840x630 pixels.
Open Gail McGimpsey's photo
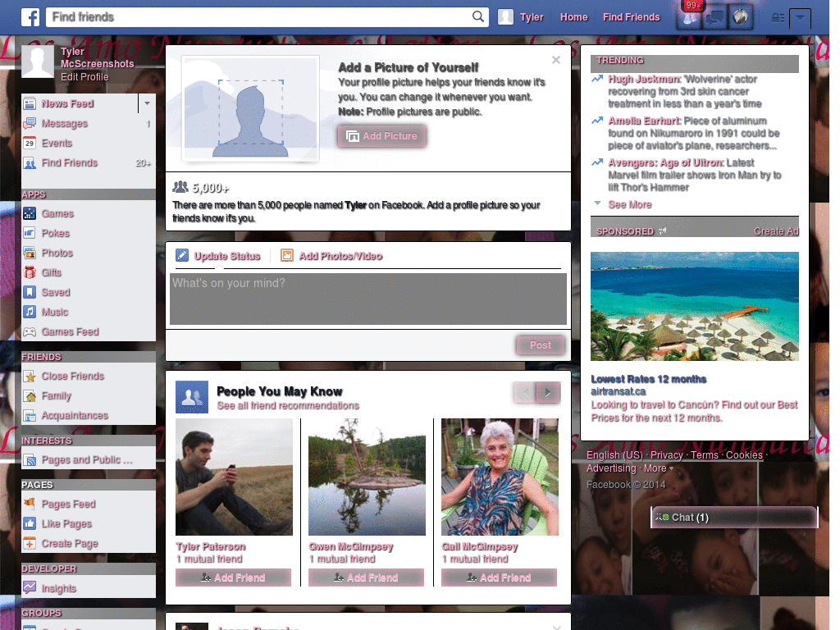coord(500,477)
